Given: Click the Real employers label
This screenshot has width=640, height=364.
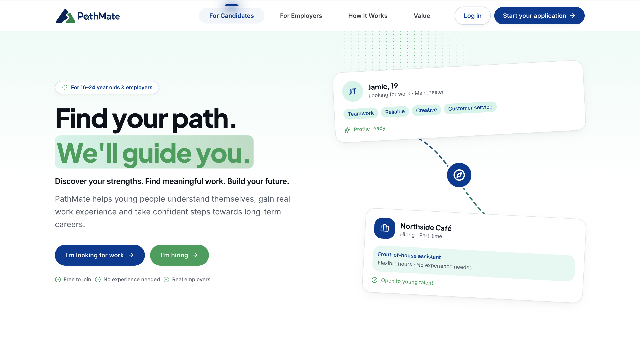Looking at the screenshot, I should [x=191, y=280].
